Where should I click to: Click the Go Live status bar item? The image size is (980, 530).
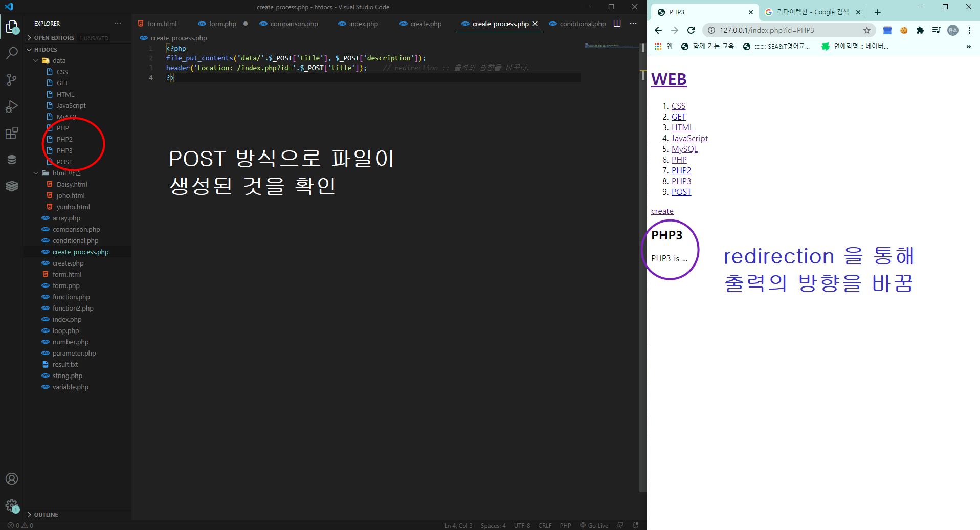pyautogui.click(x=594, y=525)
